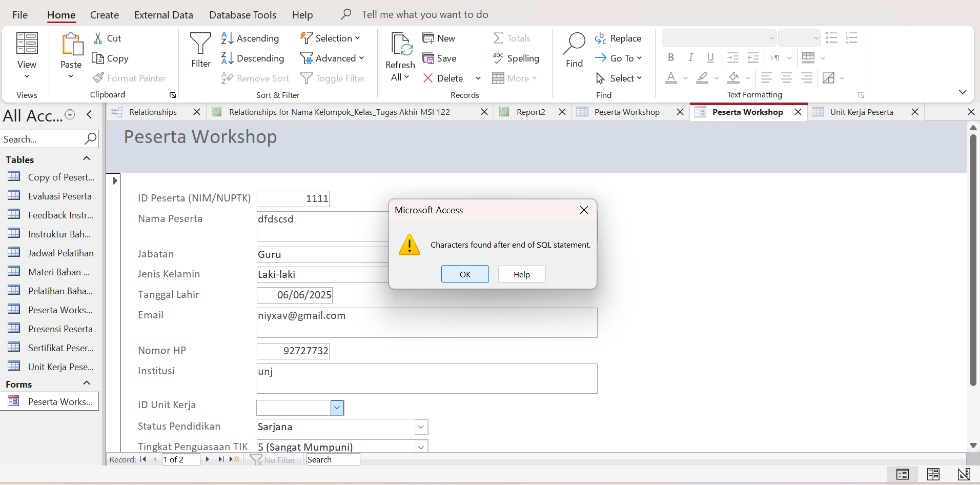Click the Cut scissors icon
This screenshot has height=485, width=980.
coord(98,38)
